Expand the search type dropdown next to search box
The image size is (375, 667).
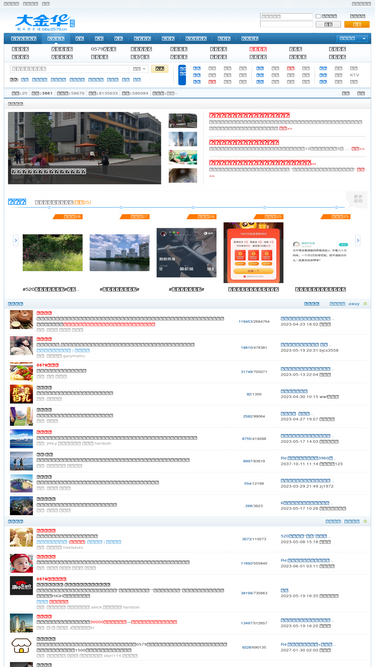[139, 69]
